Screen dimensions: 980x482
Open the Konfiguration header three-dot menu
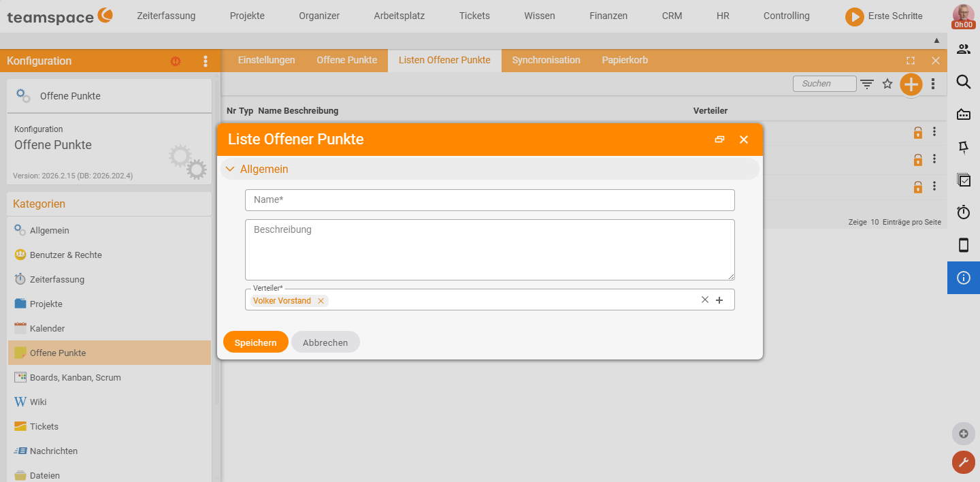(206, 61)
